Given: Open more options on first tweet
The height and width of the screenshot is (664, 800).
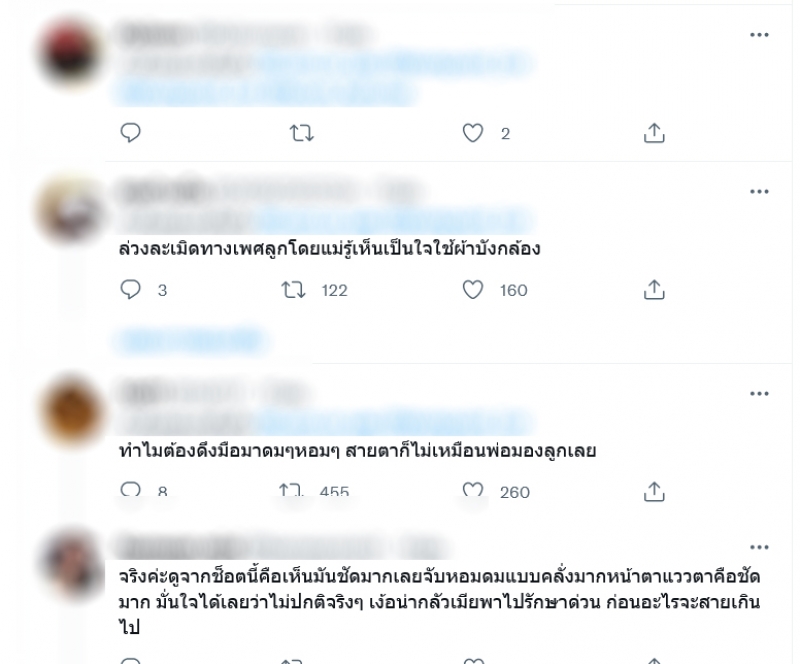Looking at the screenshot, I should [759, 35].
